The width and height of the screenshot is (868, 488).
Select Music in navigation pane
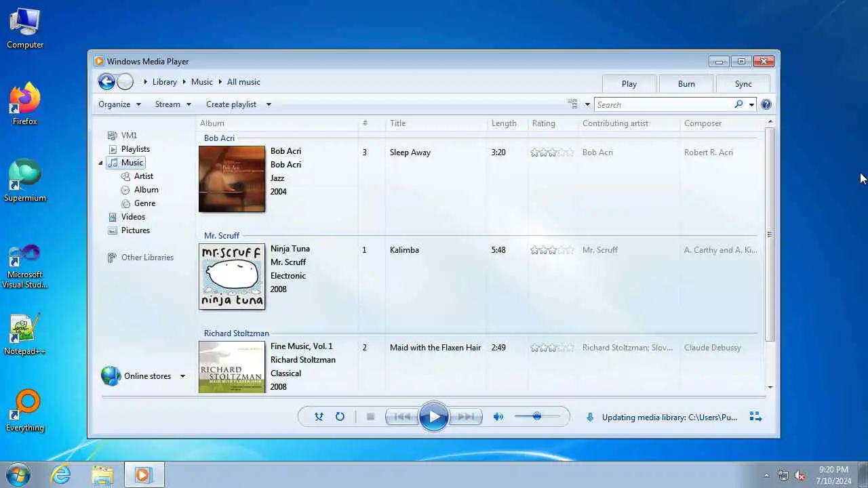point(126,163)
